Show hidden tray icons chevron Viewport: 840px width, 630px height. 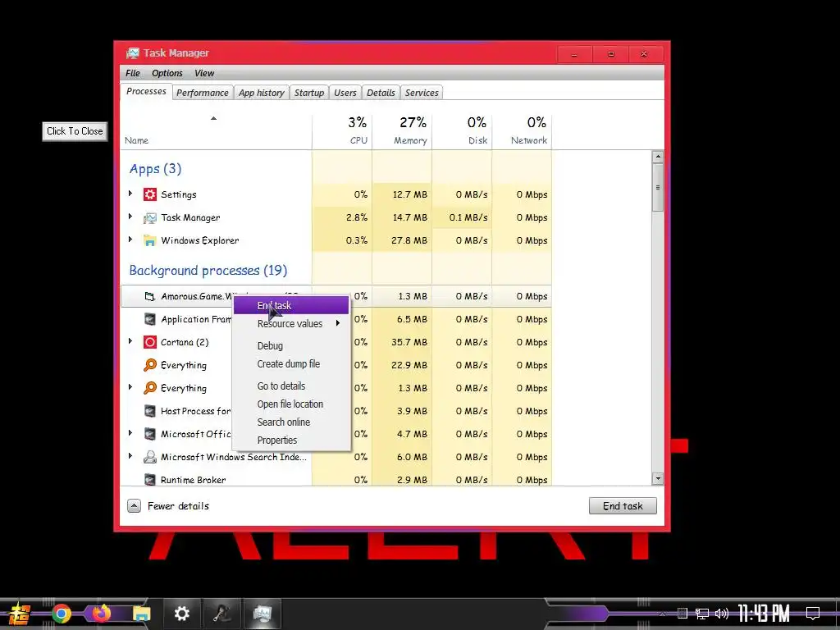[662, 614]
